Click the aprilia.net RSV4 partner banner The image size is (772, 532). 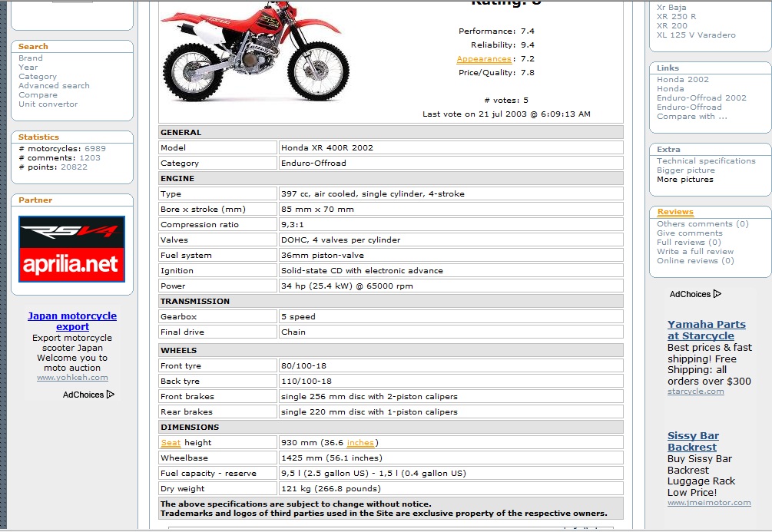[x=71, y=249]
